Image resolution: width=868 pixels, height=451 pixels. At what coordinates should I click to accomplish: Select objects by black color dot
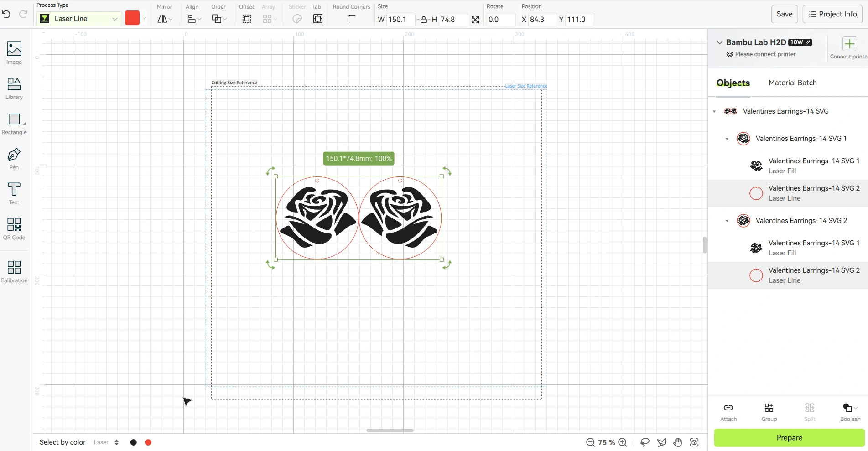click(x=134, y=442)
